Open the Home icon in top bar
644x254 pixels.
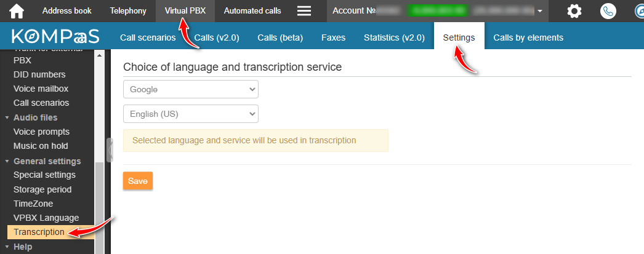pos(17,11)
